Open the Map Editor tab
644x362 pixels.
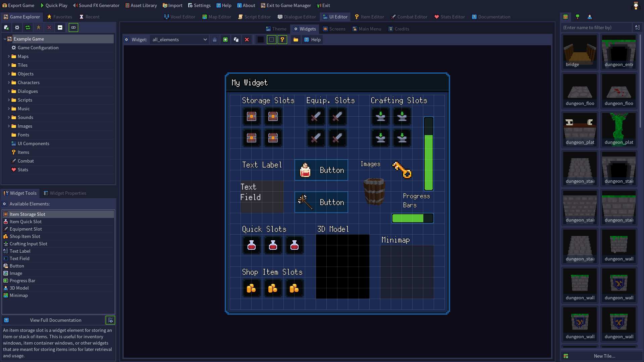pos(217,17)
